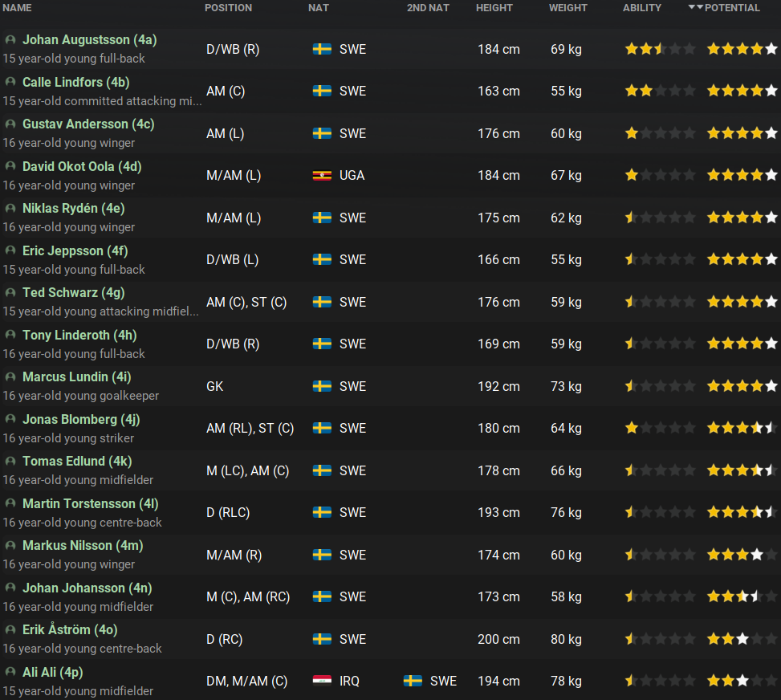Open Ted Schwarz (4g) player profile
This screenshot has height=700, width=781.
[74, 292]
